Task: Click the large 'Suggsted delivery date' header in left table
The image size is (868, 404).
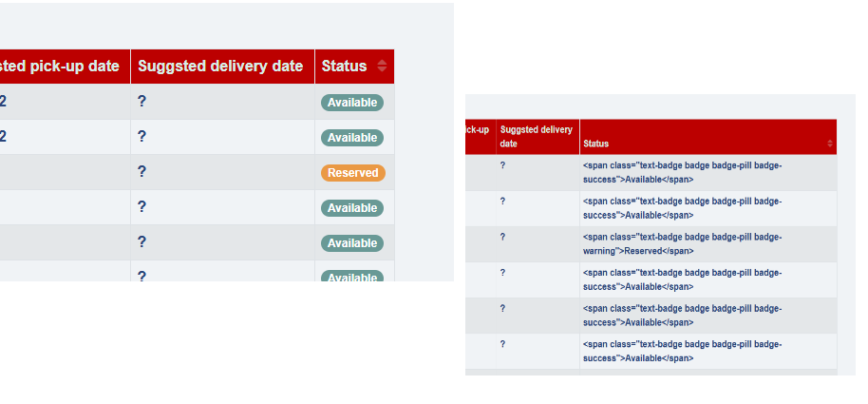Action: (220, 67)
